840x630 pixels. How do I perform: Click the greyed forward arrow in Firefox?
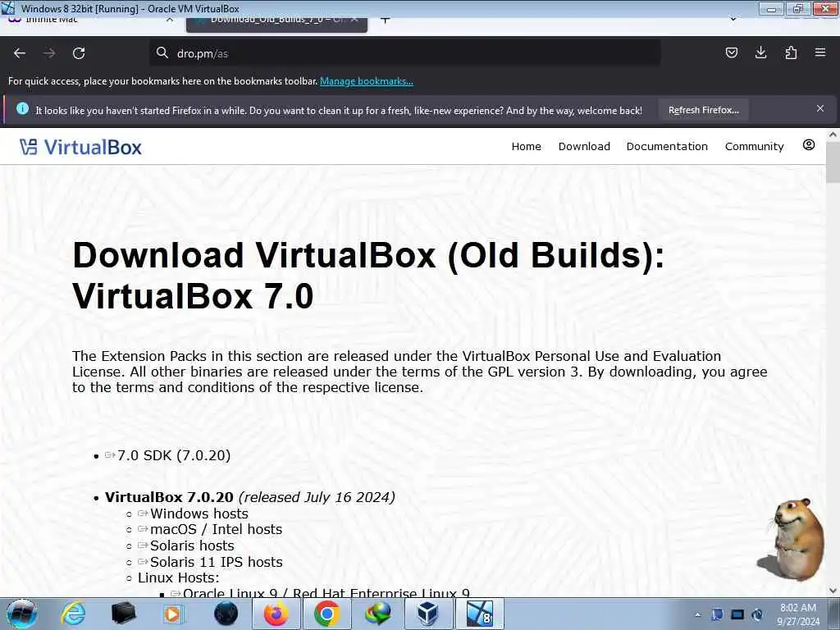48,53
